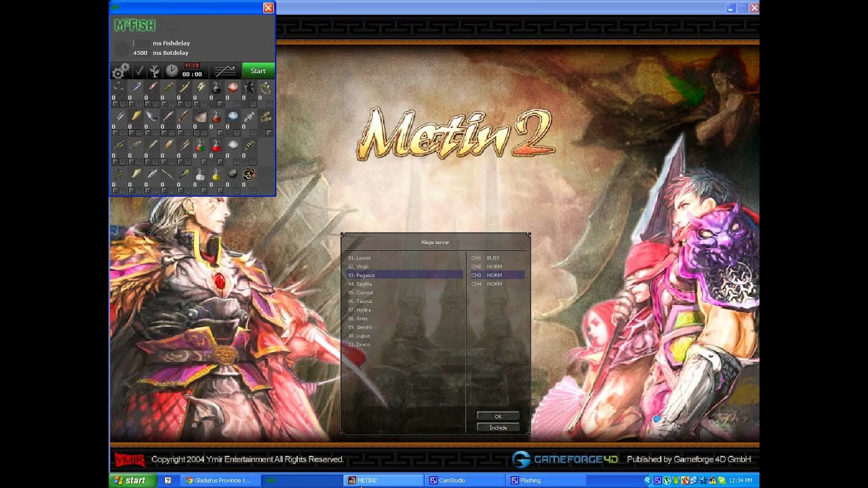Screen dimensions: 868x488
Task: Click the Închide button
Action: coord(498,428)
